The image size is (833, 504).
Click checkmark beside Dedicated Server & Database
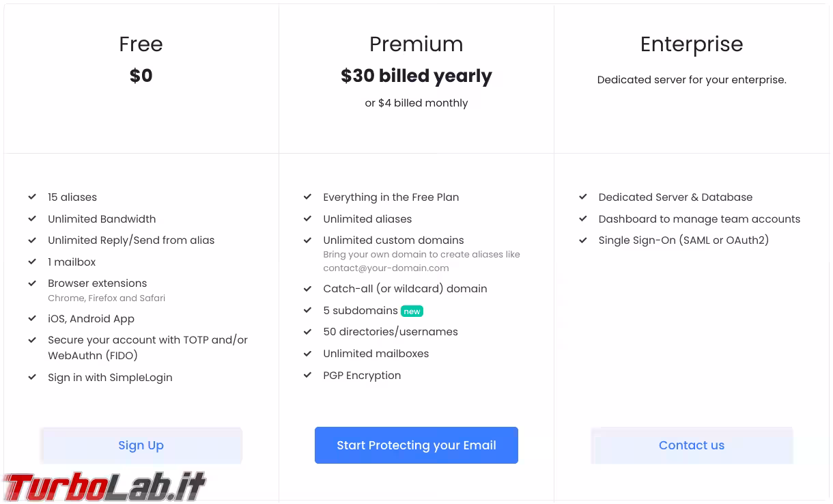[x=582, y=197]
